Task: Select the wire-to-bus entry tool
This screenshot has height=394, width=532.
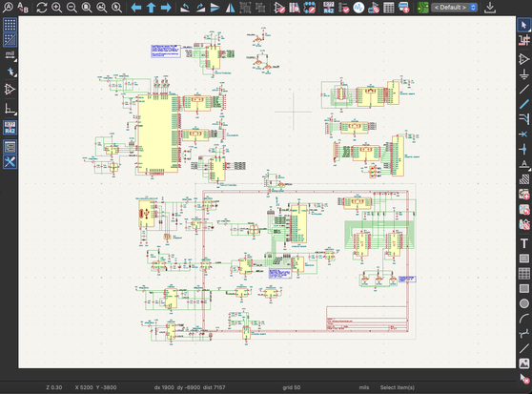Action: pyautogui.click(x=523, y=119)
